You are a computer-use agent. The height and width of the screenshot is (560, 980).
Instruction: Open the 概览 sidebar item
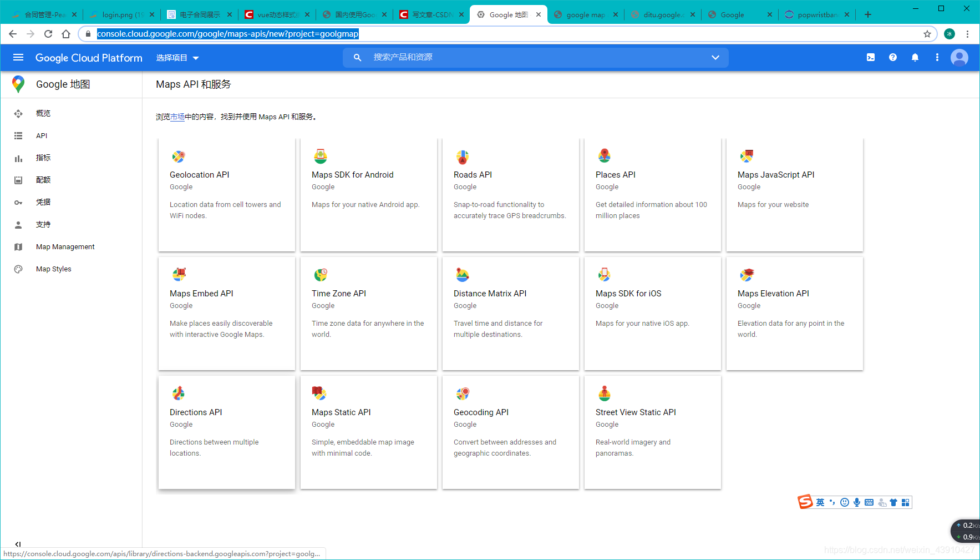(x=43, y=113)
